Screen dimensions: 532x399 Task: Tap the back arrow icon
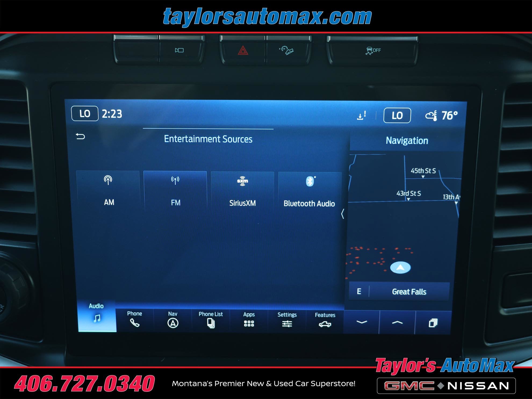coord(80,136)
